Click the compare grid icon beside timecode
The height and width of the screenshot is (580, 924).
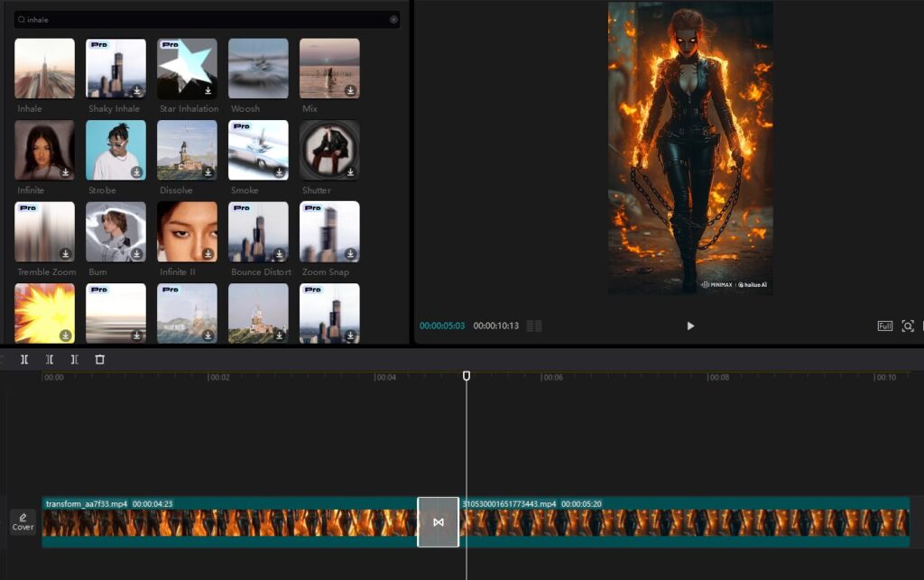click(534, 327)
